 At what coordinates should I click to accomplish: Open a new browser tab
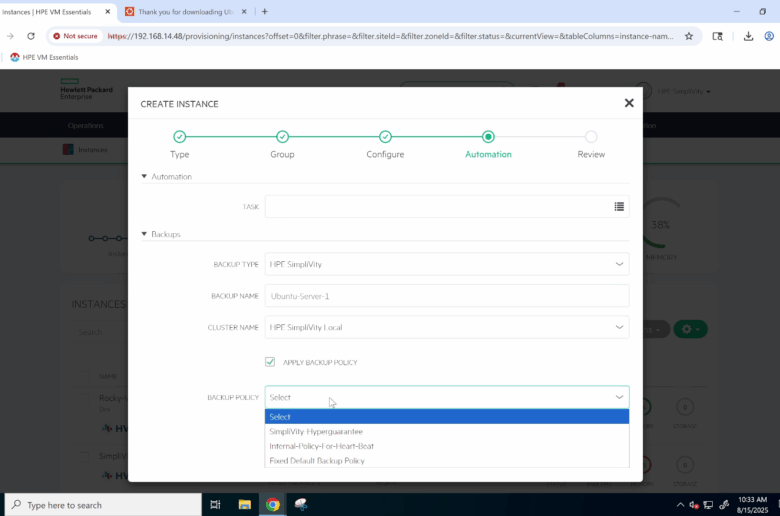[x=264, y=11]
